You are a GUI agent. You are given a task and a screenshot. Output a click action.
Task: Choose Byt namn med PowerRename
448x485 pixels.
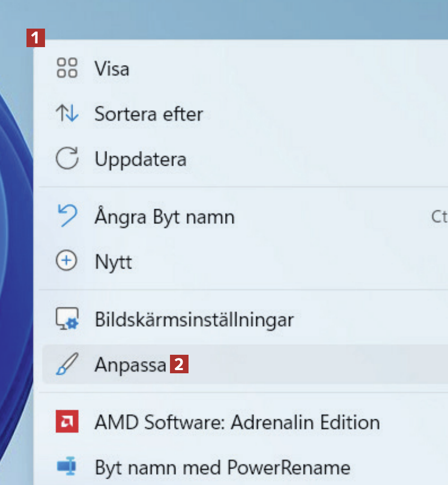click(222, 468)
